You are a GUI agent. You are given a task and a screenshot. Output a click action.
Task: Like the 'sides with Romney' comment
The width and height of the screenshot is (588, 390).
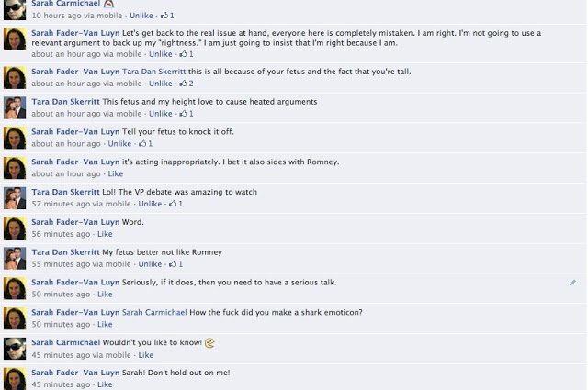pos(116,173)
